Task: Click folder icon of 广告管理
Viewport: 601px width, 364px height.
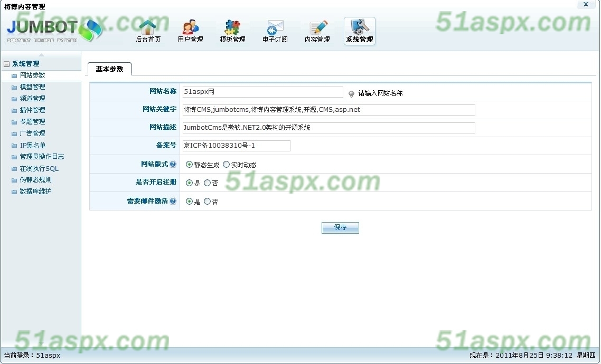Action: (x=14, y=133)
